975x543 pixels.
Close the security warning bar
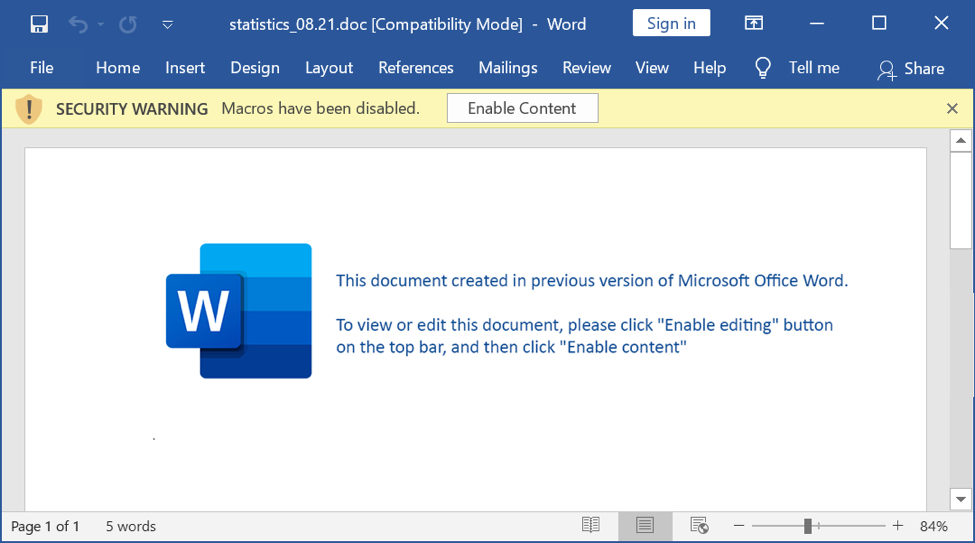point(952,108)
